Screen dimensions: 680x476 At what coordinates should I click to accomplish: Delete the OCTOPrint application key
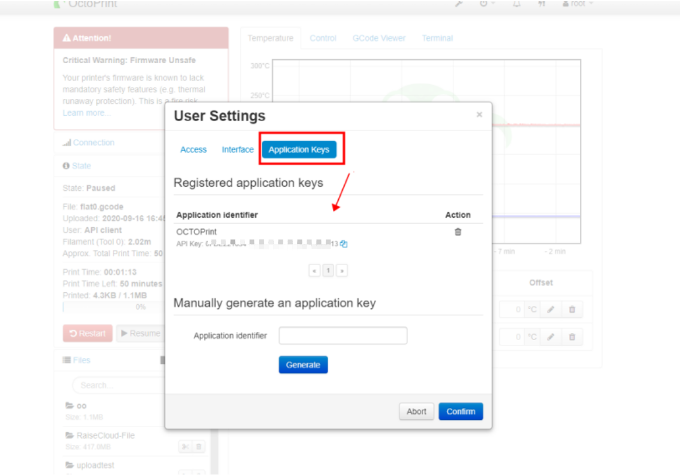point(458,232)
